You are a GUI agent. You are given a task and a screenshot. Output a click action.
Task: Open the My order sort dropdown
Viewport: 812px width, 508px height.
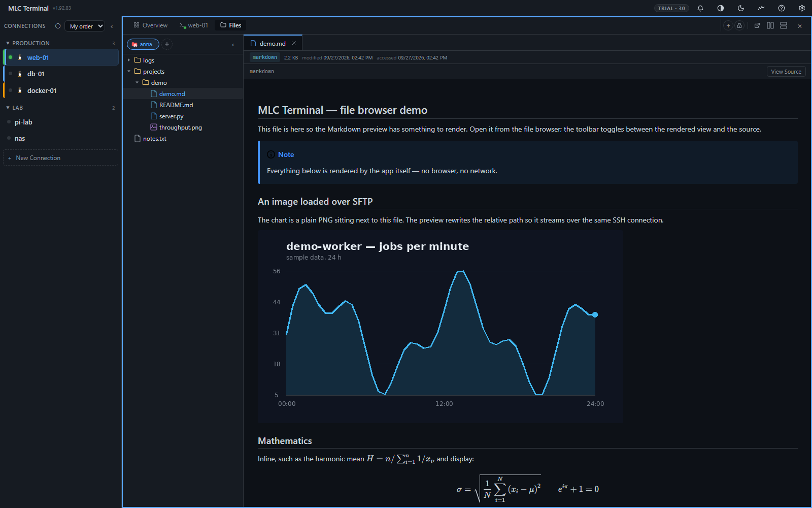[85, 26]
